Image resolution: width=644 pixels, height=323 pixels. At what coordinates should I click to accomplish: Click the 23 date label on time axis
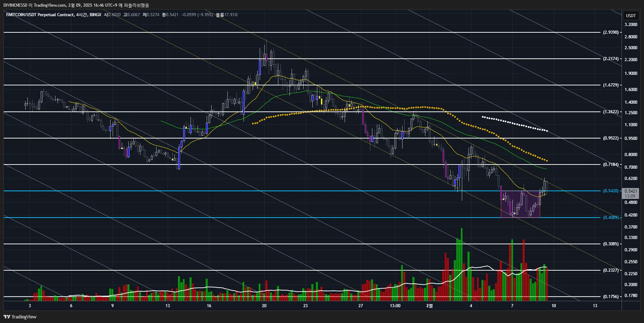[x=305, y=306]
